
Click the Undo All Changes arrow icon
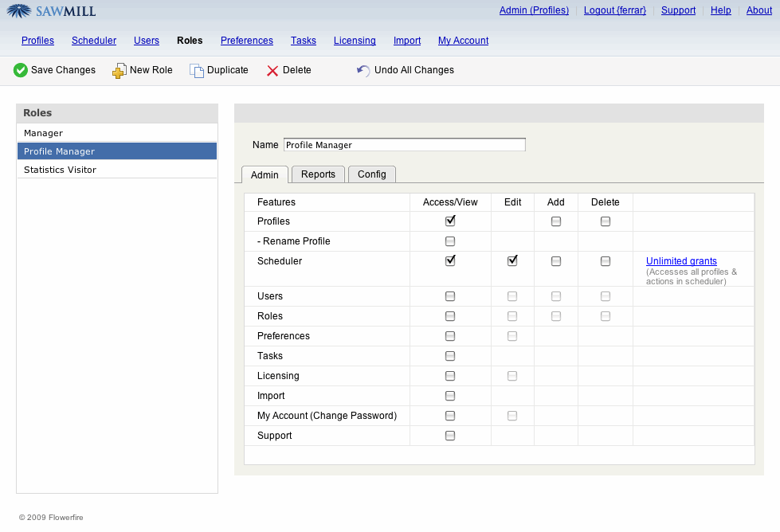363,71
